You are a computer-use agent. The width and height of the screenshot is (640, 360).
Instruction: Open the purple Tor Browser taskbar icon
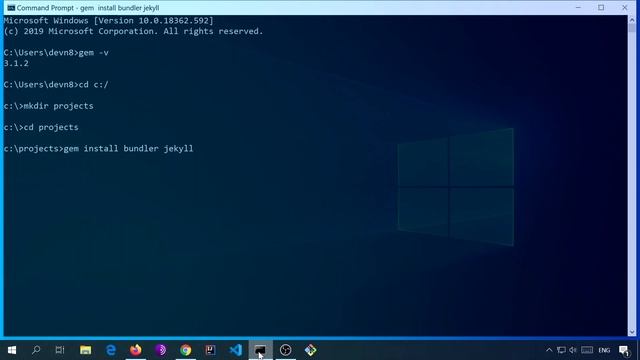tap(160, 350)
